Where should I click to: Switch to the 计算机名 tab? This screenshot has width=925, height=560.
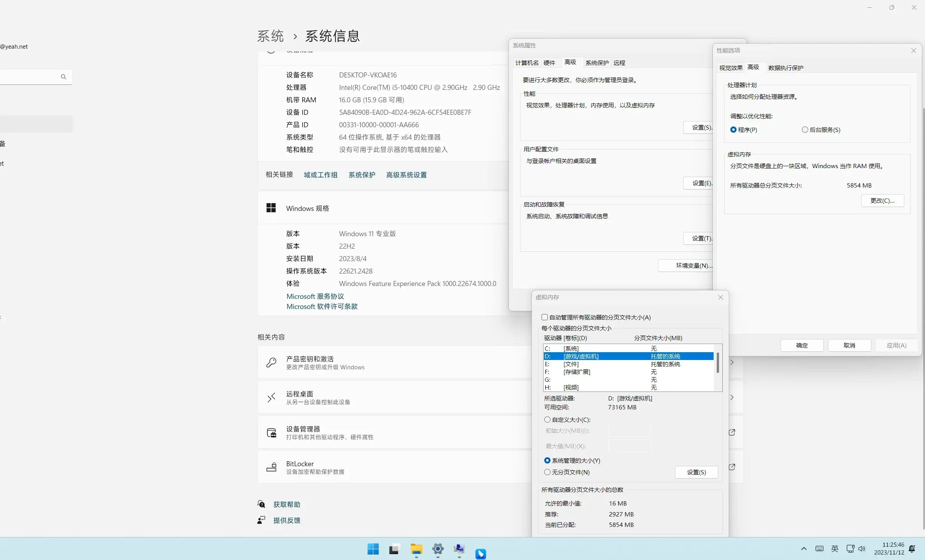(x=527, y=63)
